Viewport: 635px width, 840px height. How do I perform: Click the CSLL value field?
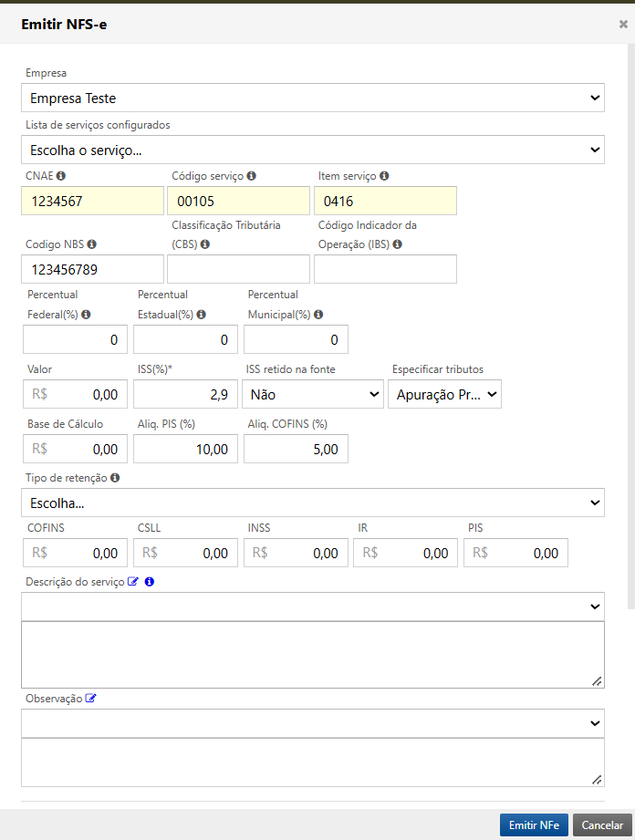(x=185, y=553)
